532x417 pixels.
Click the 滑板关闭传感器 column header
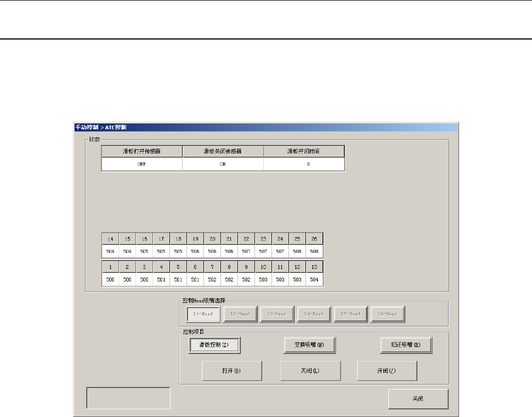point(223,151)
